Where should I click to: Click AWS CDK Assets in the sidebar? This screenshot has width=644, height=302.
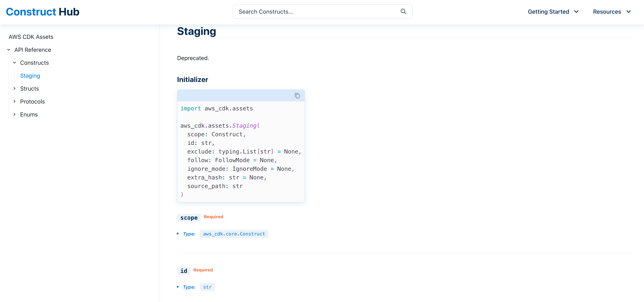(31, 37)
